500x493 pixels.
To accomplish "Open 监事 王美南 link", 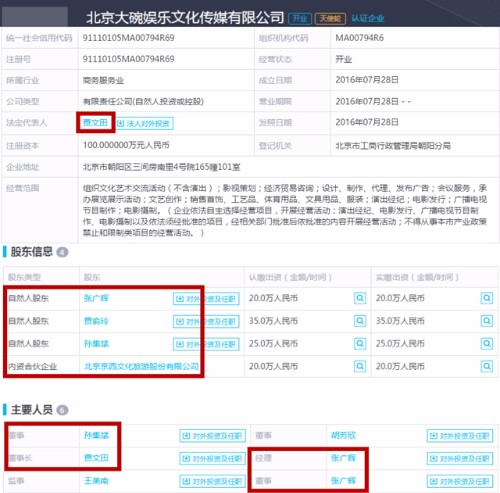I will pos(96,481).
